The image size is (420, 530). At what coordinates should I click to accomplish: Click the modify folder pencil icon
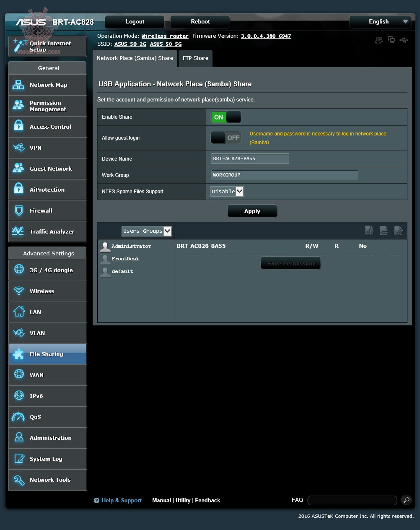point(399,230)
